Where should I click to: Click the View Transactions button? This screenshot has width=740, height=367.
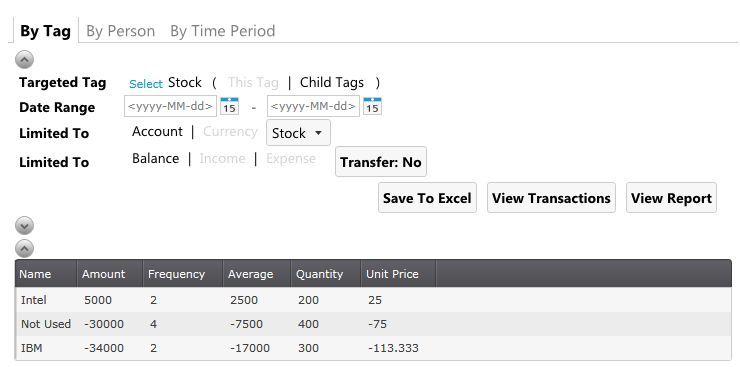point(551,198)
